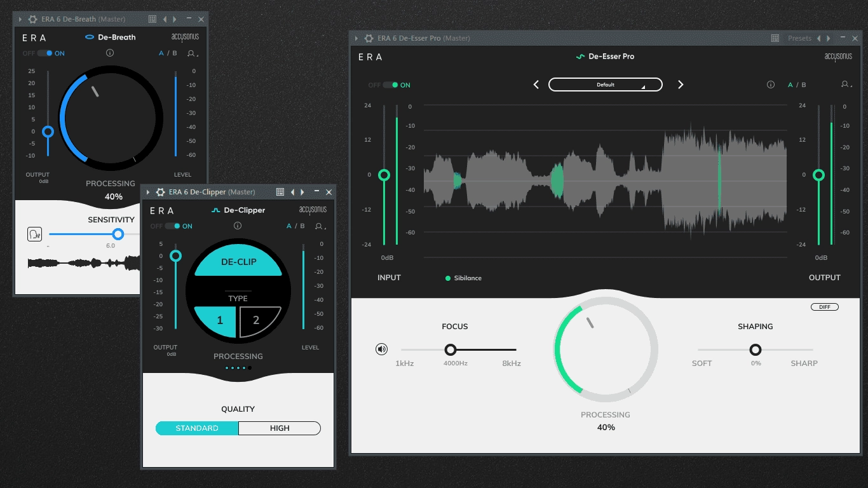Viewport: 868px width, 488px height.
Task: Select next preset with right chevron near Default
Action: pos(681,85)
